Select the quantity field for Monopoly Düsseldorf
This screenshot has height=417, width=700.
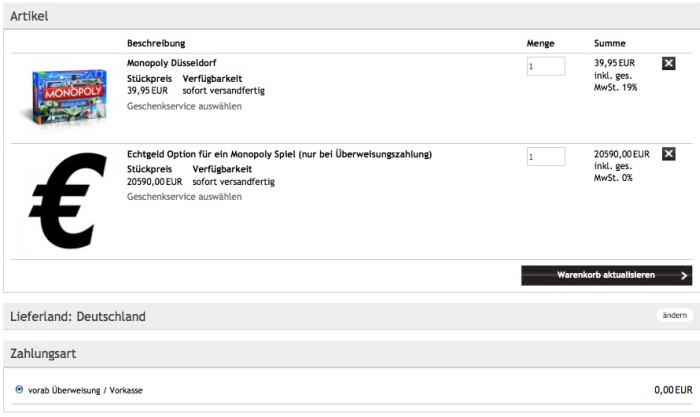coord(546,66)
